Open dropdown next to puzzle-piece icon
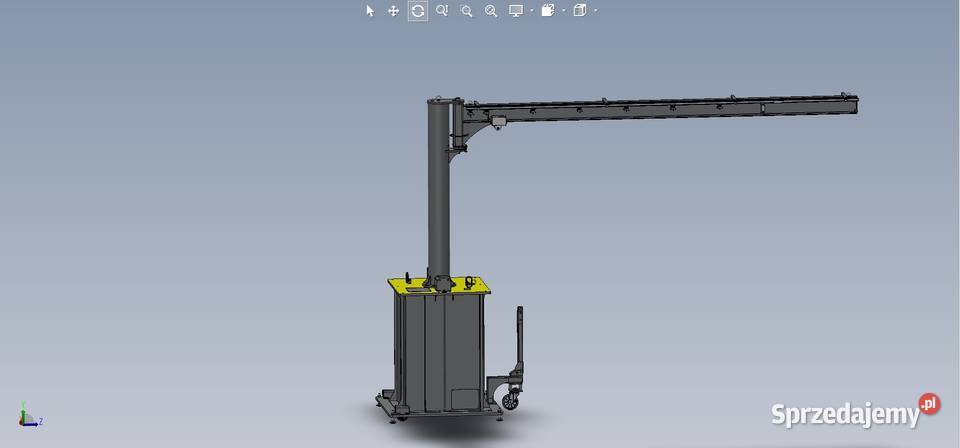 coord(563,11)
